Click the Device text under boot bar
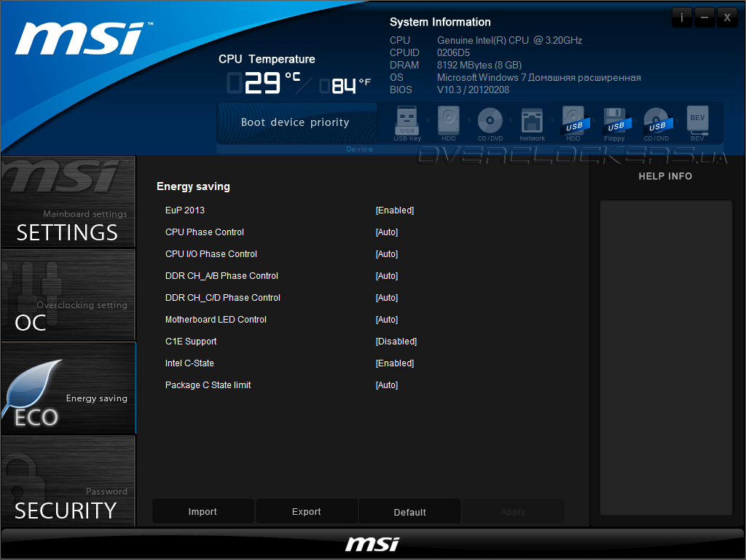This screenshot has height=560, width=746. [x=359, y=149]
